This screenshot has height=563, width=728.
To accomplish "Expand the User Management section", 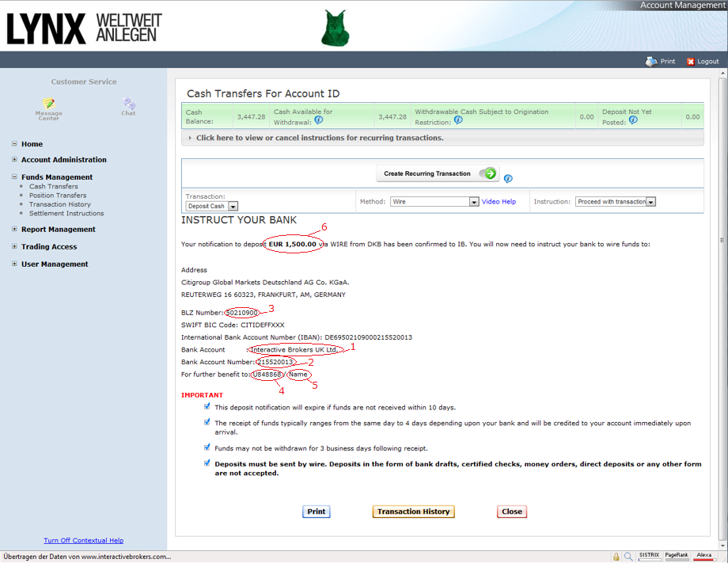I will click(14, 264).
